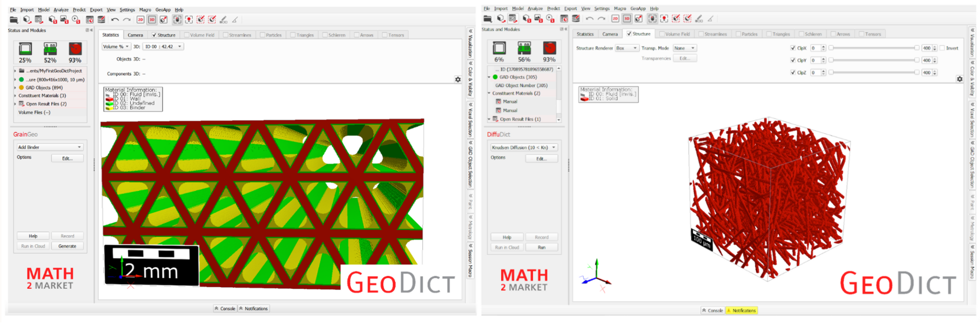Adjust ClipX slider in right window
Viewport: 980px width, 323px height.
pyautogui.click(x=874, y=48)
